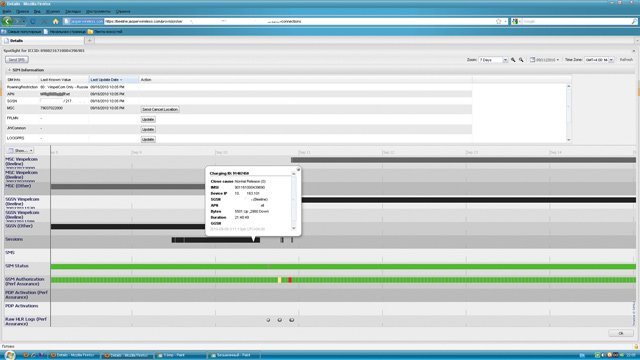
Task: Bookmark page with the star icon
Action: coord(498,21)
